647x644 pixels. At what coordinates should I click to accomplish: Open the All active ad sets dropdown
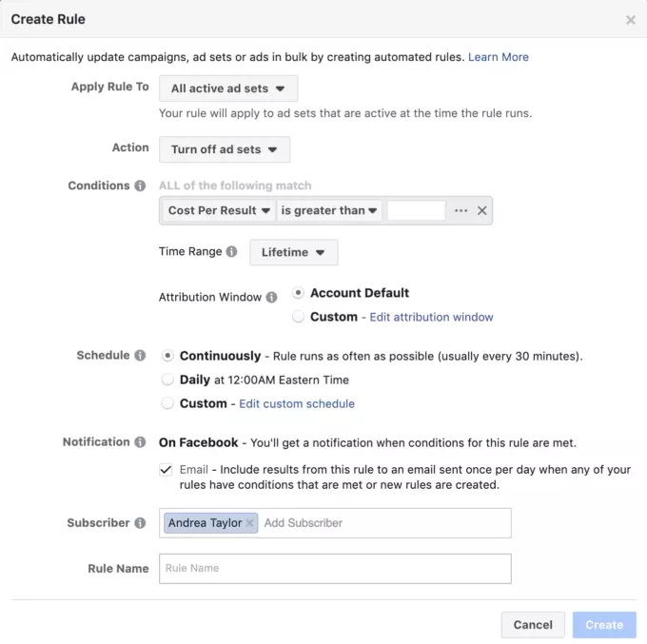pos(228,88)
